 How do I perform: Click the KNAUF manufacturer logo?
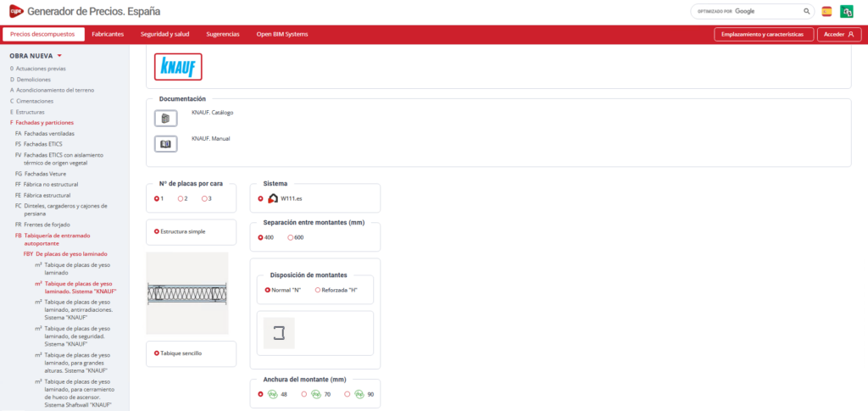coord(178,66)
